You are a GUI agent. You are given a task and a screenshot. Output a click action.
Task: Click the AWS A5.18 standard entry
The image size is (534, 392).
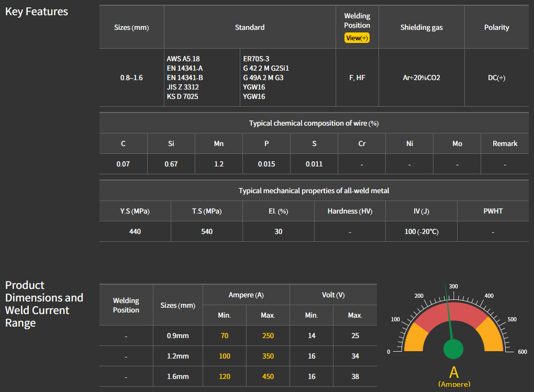[x=183, y=59]
